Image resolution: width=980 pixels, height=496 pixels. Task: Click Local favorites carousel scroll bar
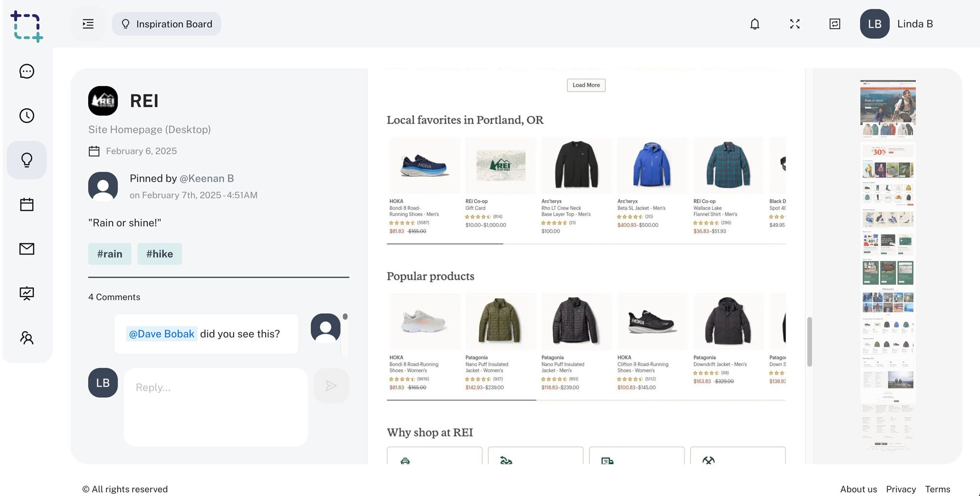pos(445,243)
